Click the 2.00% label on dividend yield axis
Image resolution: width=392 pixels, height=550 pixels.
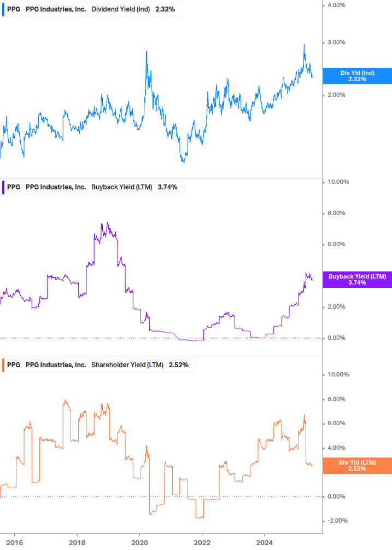click(x=336, y=95)
